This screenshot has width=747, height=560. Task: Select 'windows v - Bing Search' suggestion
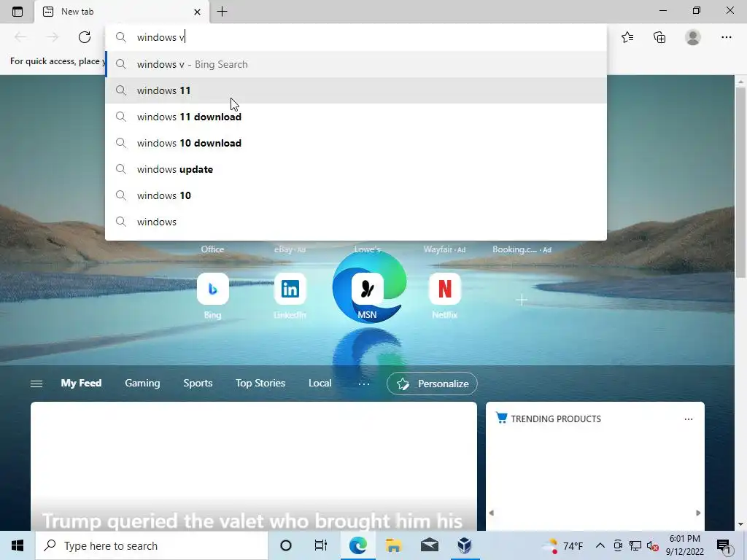pyautogui.click(x=356, y=64)
